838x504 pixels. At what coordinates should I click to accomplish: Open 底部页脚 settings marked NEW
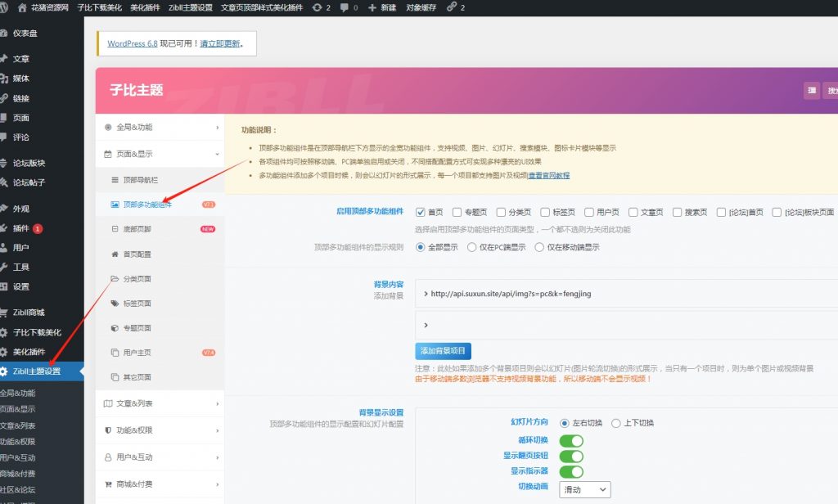pyautogui.click(x=160, y=229)
